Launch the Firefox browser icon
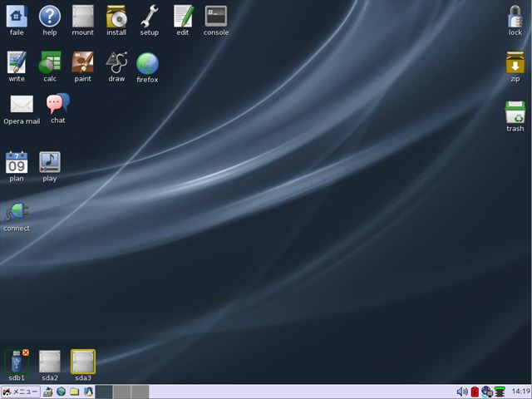 pyautogui.click(x=147, y=63)
